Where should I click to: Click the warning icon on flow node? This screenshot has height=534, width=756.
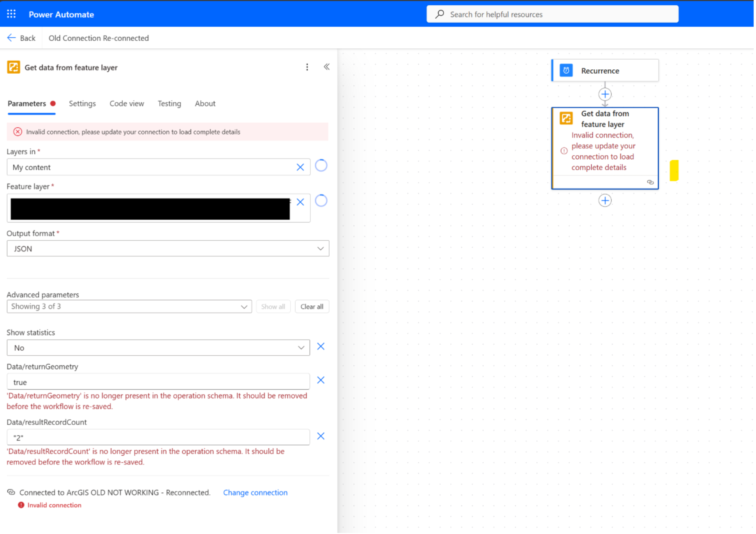click(x=564, y=151)
